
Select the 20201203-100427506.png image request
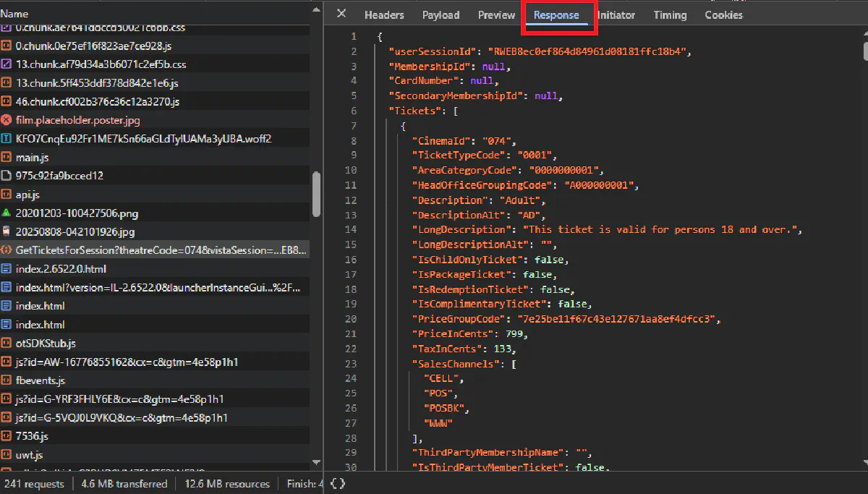(x=77, y=213)
